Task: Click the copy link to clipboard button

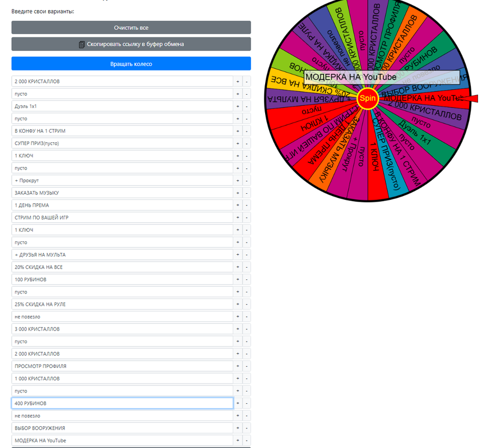Action: [x=131, y=44]
